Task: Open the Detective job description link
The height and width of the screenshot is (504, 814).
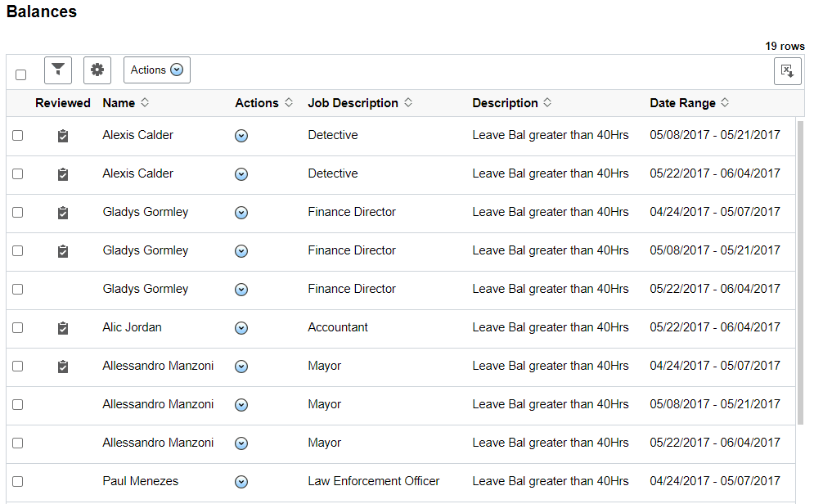Action: 332,135
